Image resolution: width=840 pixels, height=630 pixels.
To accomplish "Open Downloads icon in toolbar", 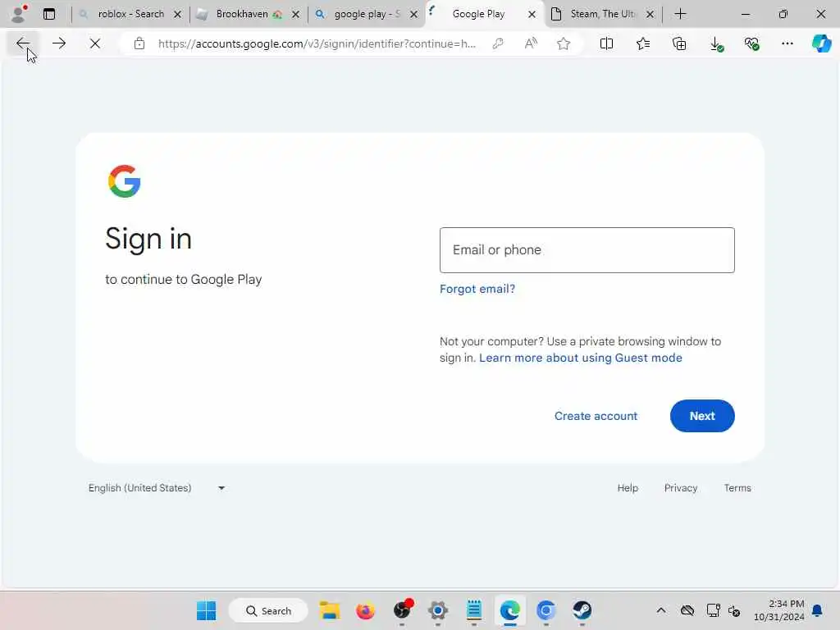I will click(716, 44).
